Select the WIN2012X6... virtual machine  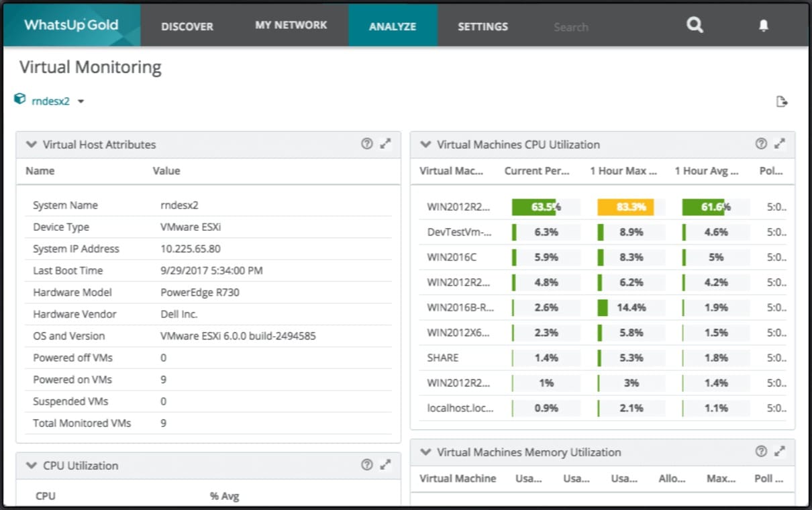pos(460,332)
